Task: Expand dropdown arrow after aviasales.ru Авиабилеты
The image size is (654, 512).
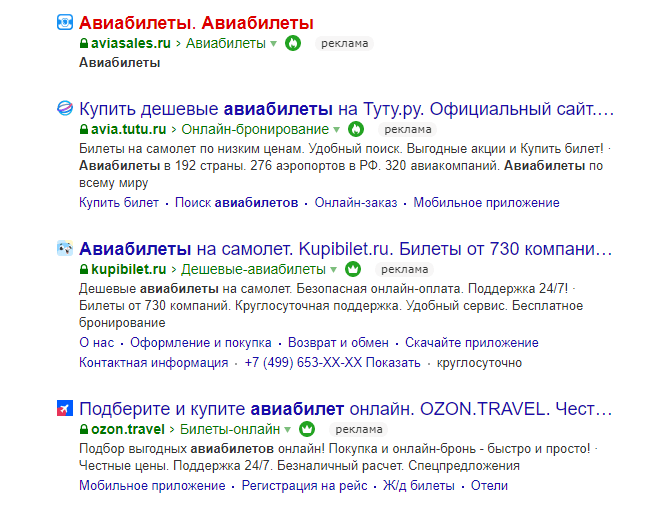Action: tap(274, 44)
